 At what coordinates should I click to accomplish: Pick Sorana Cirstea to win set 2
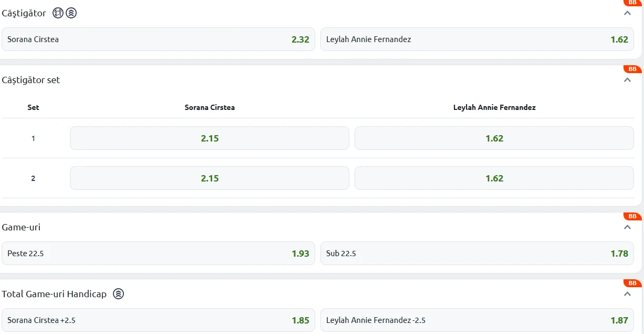click(x=209, y=178)
